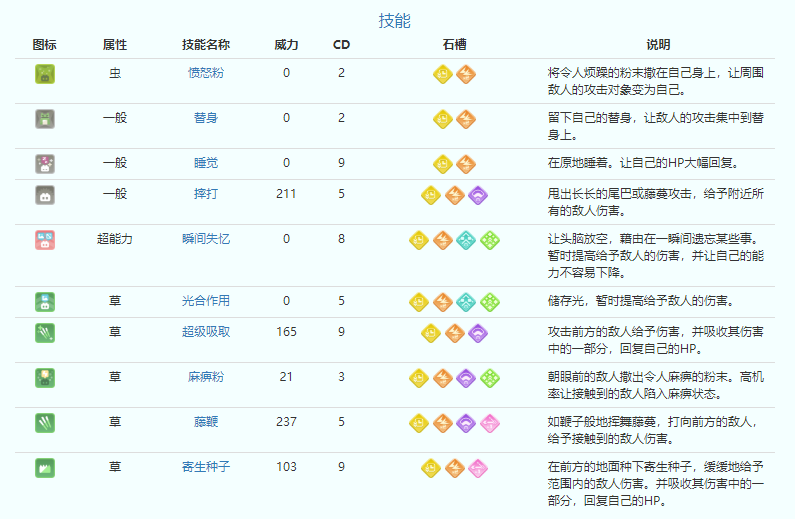Click the CD value 8 for 瞬间失忆
This screenshot has width=795, height=519.
(341, 239)
